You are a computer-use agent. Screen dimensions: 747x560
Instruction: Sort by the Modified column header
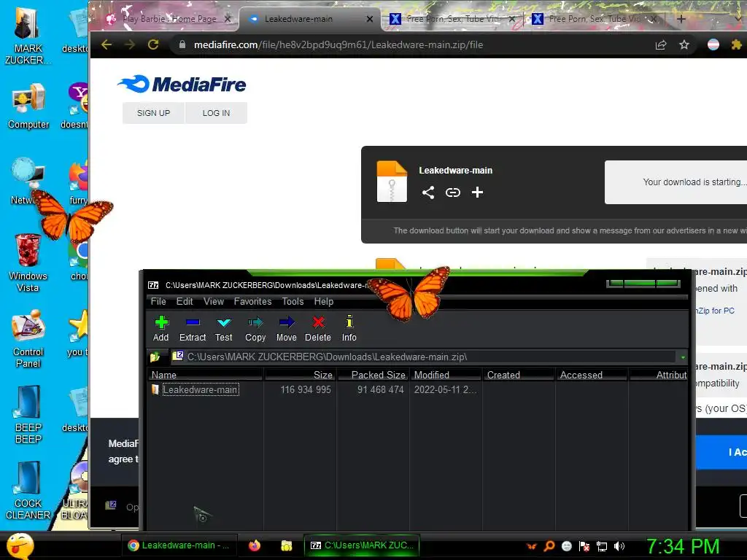(x=446, y=375)
